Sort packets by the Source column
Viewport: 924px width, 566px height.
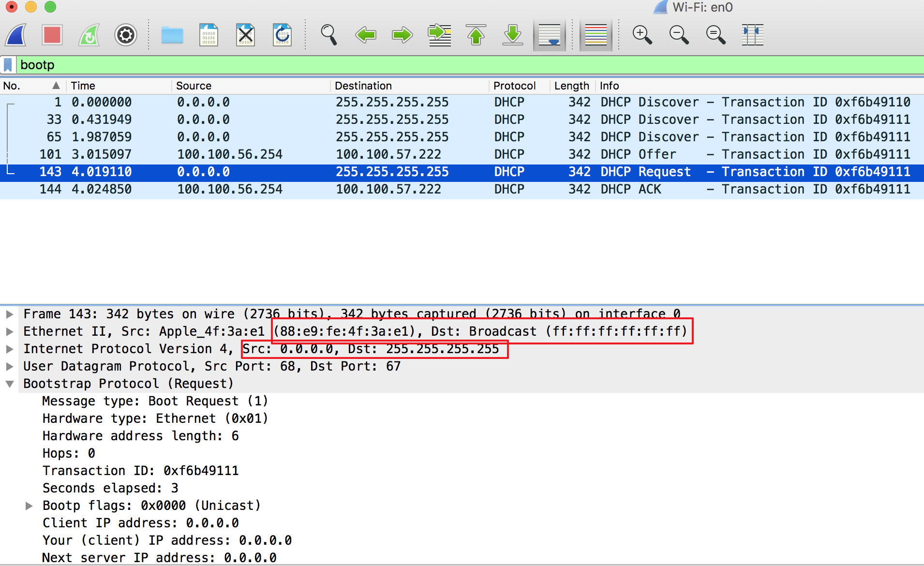click(x=194, y=86)
